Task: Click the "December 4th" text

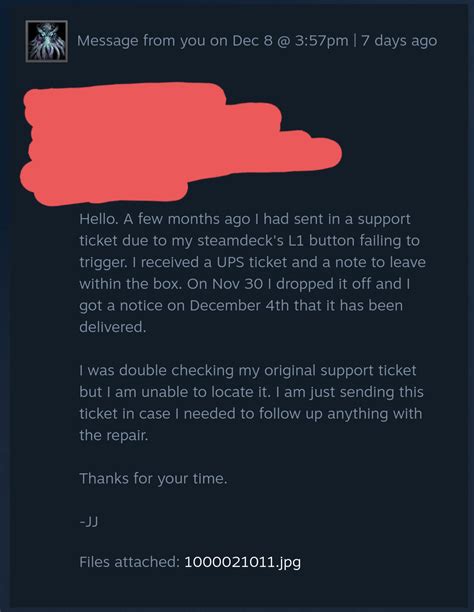Action: [239, 306]
